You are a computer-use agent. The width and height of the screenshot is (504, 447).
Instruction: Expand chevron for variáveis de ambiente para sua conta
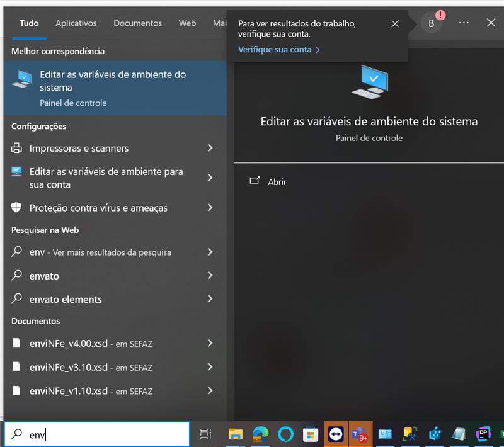pos(210,178)
